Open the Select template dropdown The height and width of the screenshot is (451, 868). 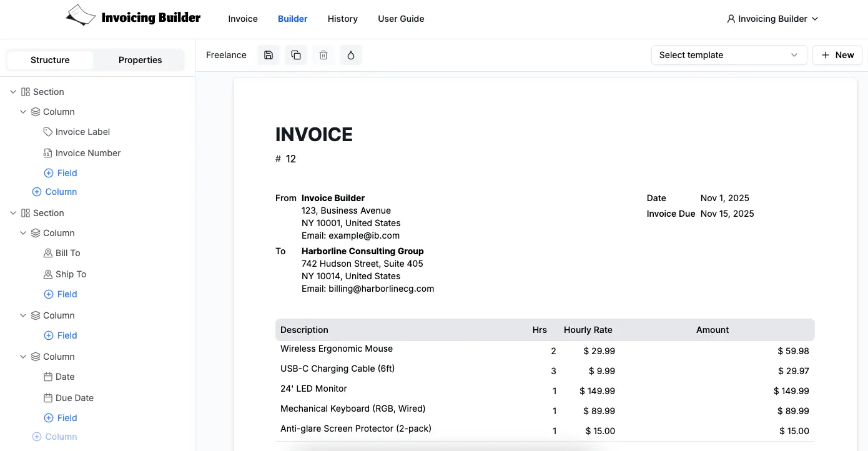(729, 55)
